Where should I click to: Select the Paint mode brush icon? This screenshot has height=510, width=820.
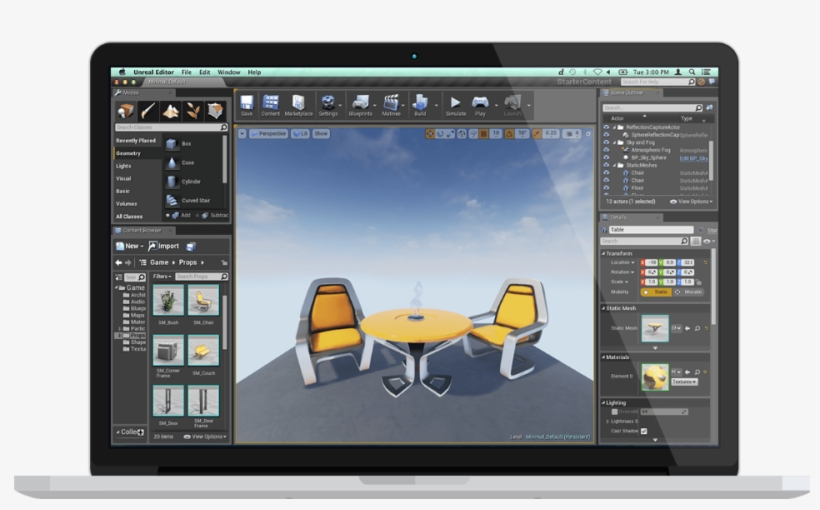[147, 110]
